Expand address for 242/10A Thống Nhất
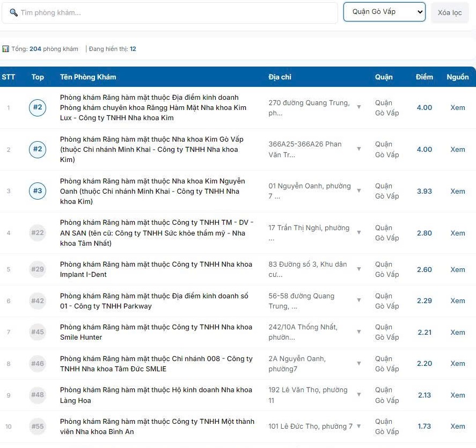 (359, 332)
